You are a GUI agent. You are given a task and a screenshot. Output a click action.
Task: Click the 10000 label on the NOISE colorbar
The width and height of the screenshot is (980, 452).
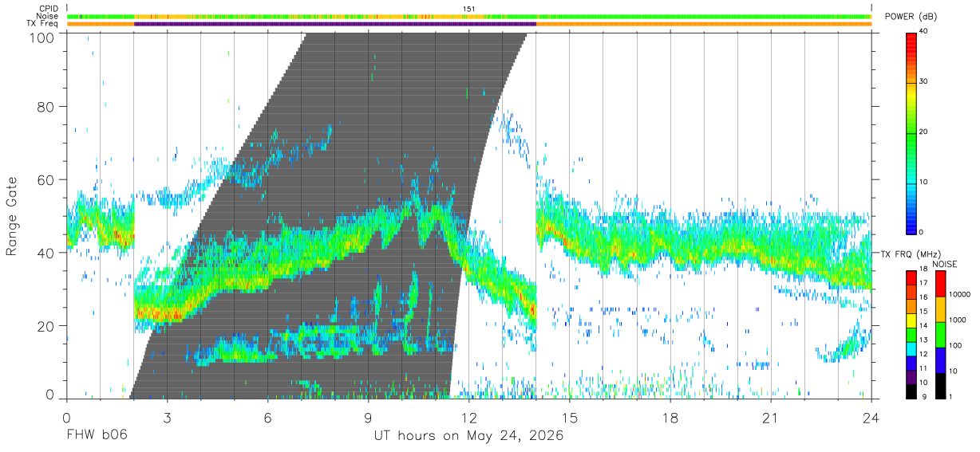(x=960, y=296)
